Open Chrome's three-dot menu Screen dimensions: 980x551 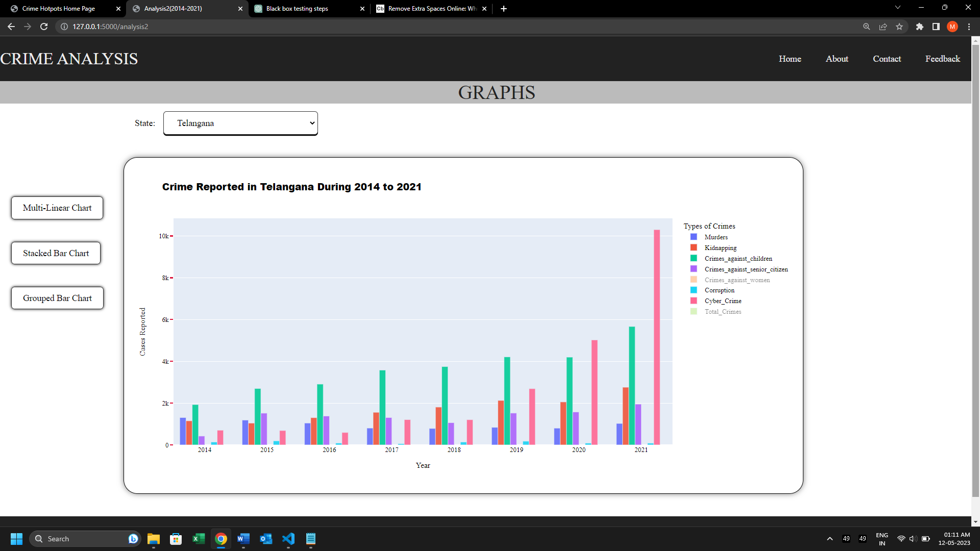click(969, 27)
